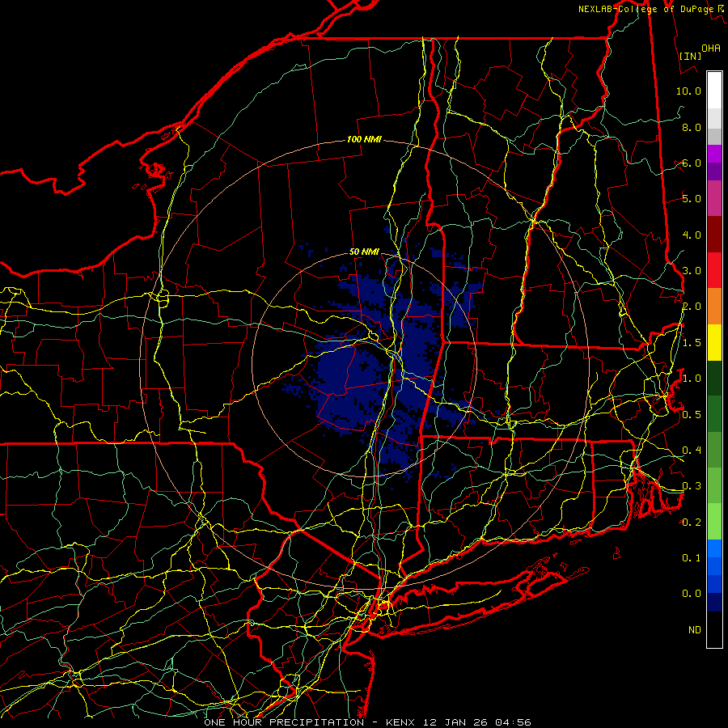Screen dimensions: 728x728
Task: Click the lime green 0.2 legend swatch
Action: (714, 522)
